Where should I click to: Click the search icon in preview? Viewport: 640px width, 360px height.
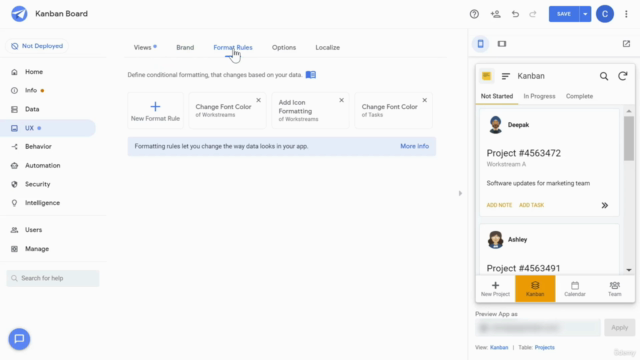[x=604, y=76]
